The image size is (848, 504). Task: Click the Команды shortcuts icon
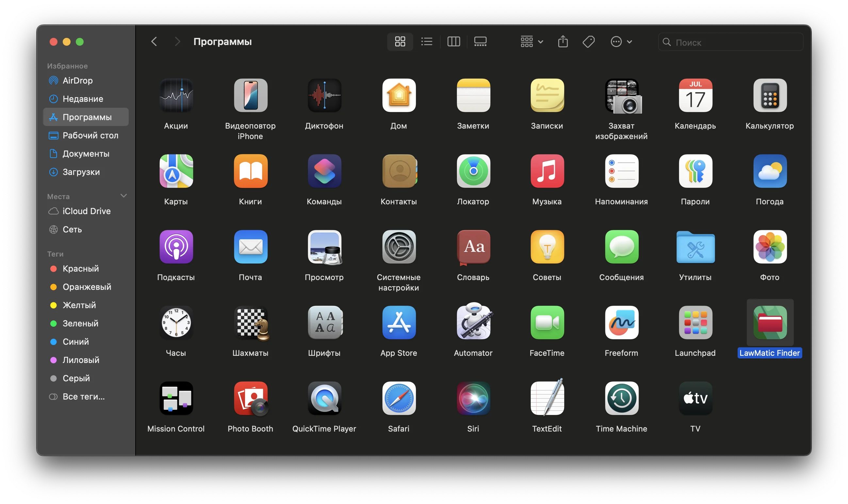tap(325, 171)
